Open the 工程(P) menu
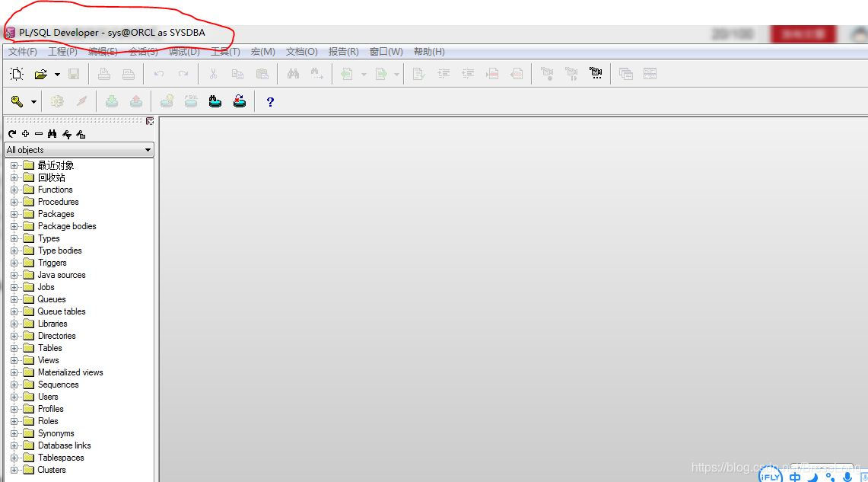 (x=62, y=52)
